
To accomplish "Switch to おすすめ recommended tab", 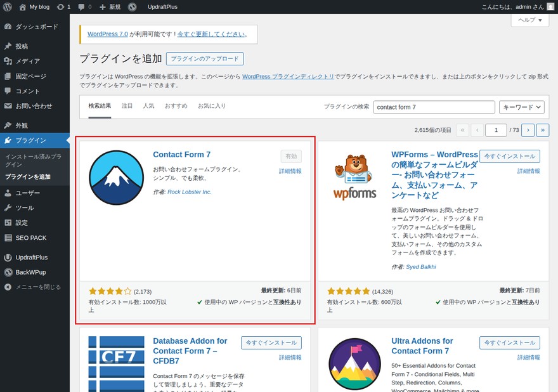I will (176, 106).
